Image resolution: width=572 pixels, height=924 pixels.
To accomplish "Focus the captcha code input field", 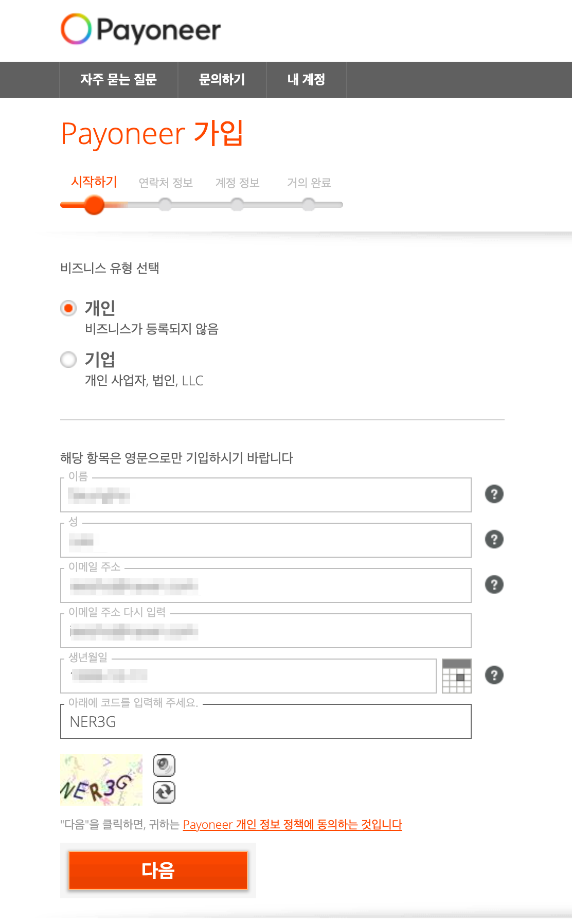I will [265, 722].
